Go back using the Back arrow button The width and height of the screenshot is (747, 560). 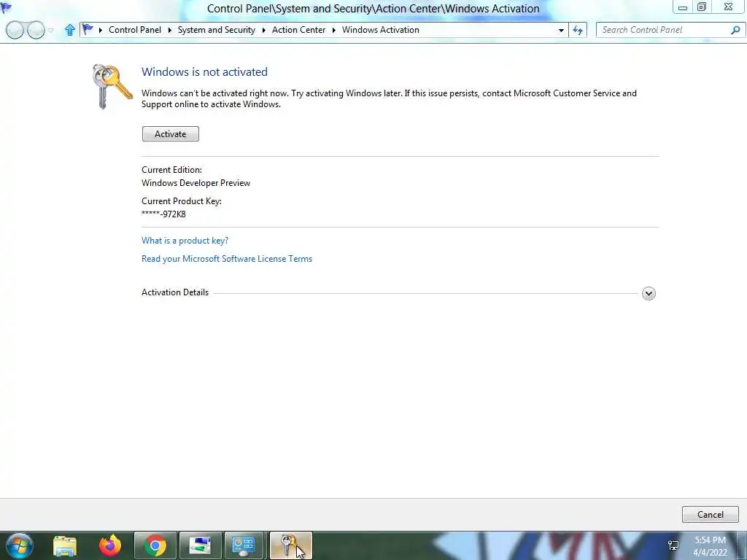[15, 30]
